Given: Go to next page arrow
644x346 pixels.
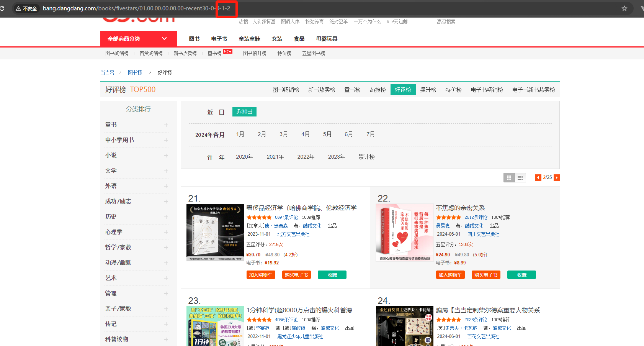Looking at the screenshot, I should [557, 177].
